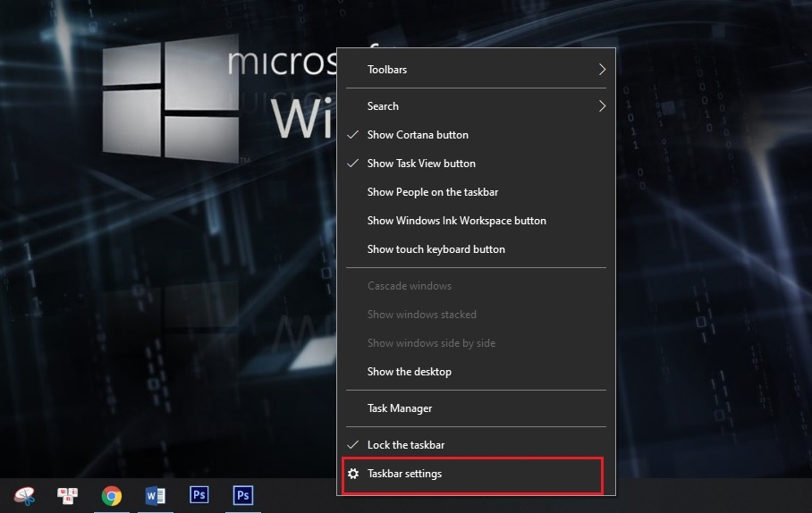Click the gear icon beside Taskbar settings

[x=353, y=474]
